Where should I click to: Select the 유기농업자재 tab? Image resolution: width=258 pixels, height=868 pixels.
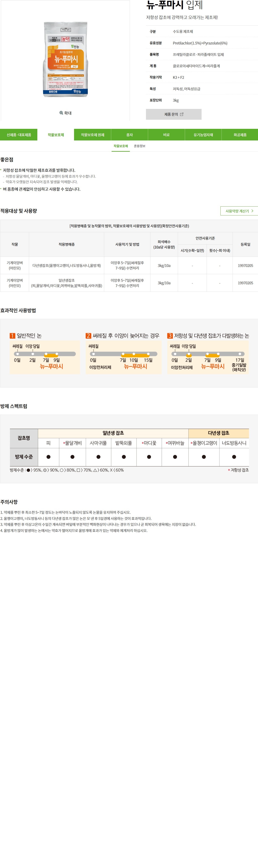(x=203, y=135)
